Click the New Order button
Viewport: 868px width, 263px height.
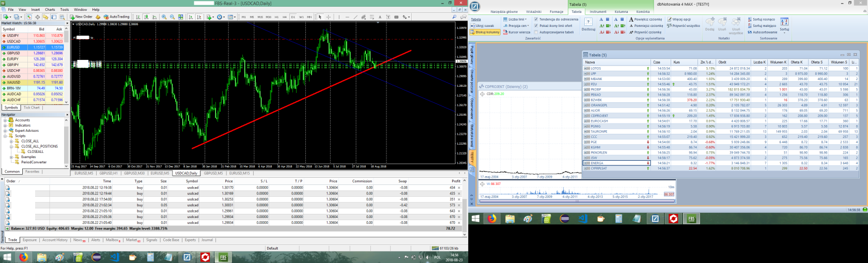(81, 17)
